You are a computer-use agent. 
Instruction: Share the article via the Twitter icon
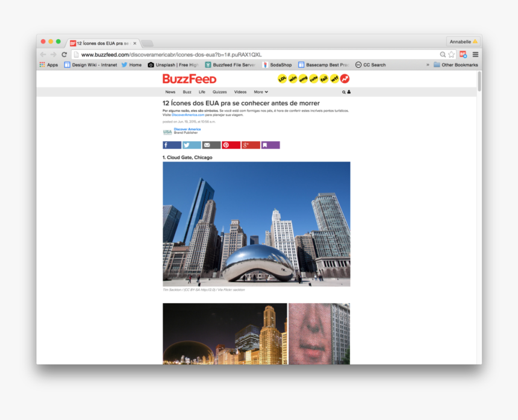pos(191,145)
